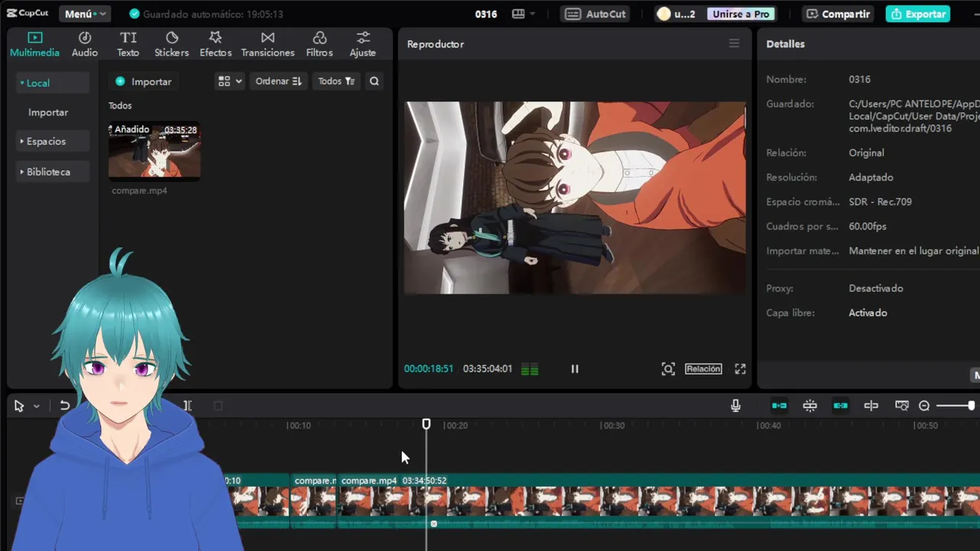The width and height of the screenshot is (980, 551).
Task: Click the Importar media button
Action: (143, 81)
